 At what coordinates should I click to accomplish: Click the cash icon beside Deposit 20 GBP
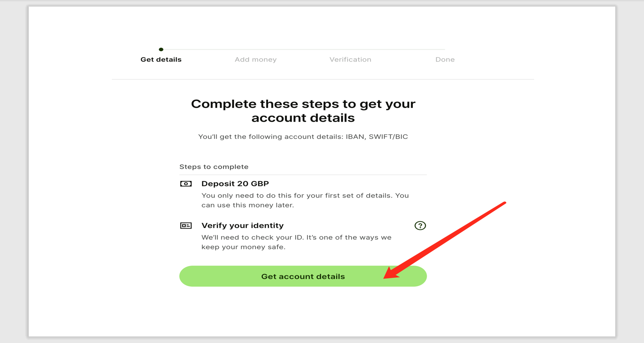(x=186, y=184)
